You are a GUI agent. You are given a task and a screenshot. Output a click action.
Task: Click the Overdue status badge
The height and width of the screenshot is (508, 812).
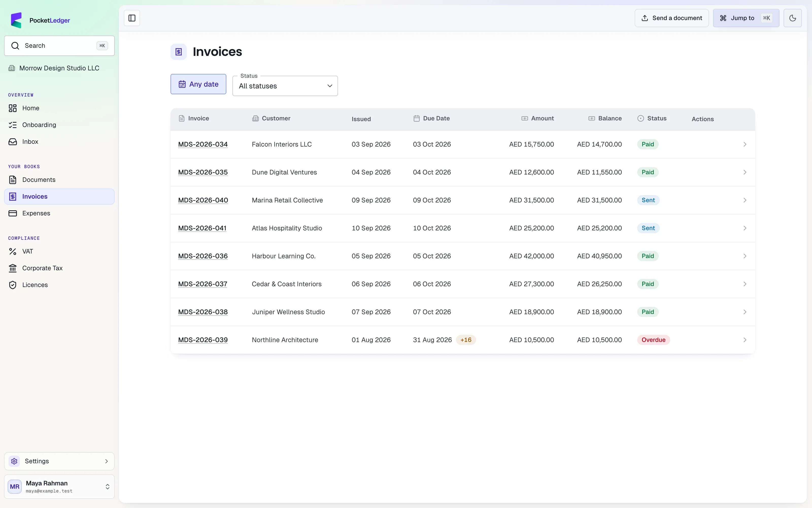coord(653,340)
